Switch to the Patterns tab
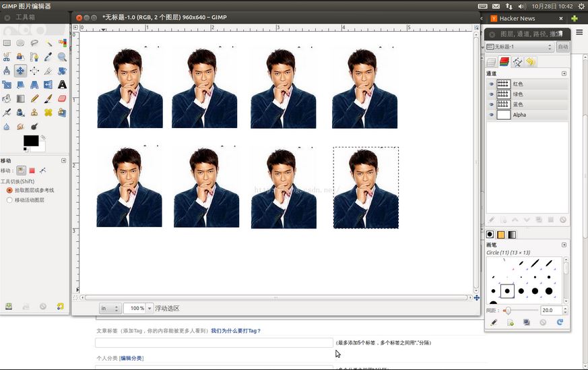This screenshot has height=370, width=588. [x=500, y=235]
